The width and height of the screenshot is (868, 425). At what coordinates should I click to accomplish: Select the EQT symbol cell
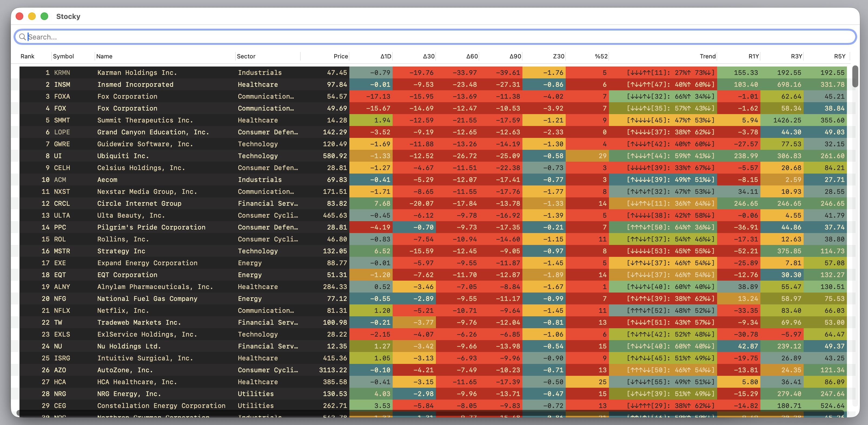click(60, 275)
